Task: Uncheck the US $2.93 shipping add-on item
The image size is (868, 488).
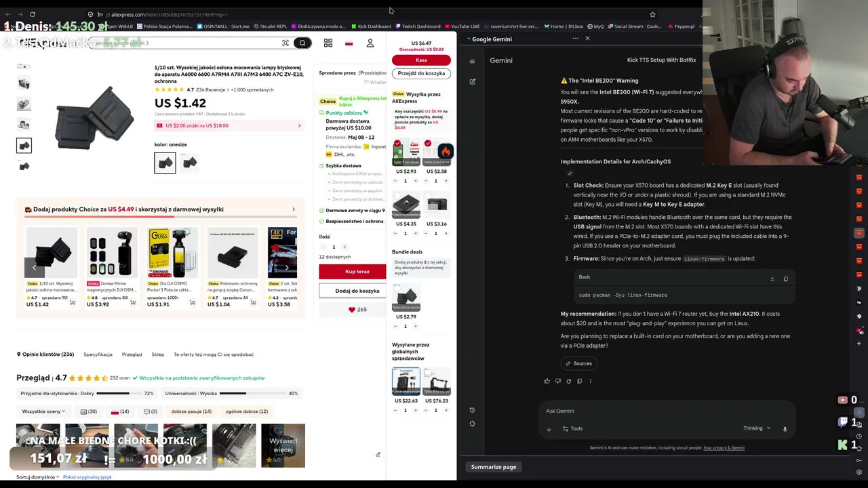Action: [397, 144]
